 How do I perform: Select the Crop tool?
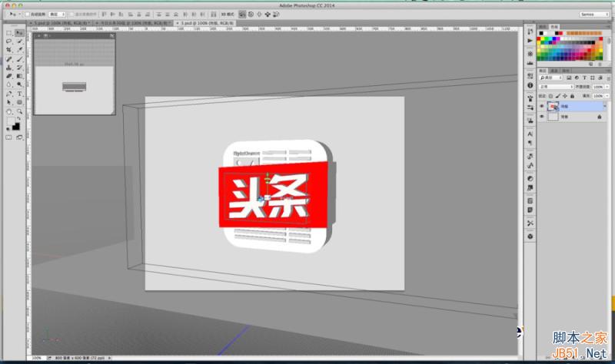point(9,50)
